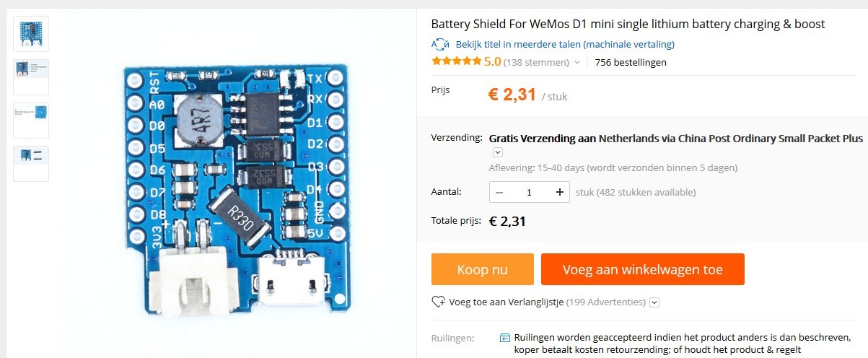Image resolution: width=868 pixels, height=358 pixels.
Task: Select the fourth product thumbnail
Action: 31,164
